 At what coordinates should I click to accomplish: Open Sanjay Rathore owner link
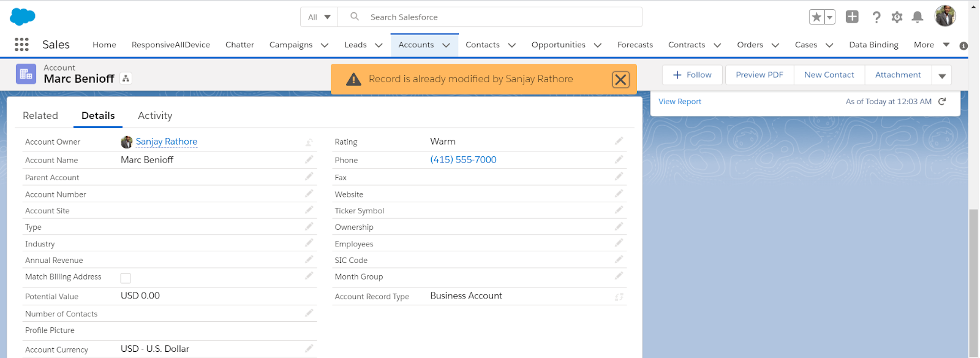167,142
